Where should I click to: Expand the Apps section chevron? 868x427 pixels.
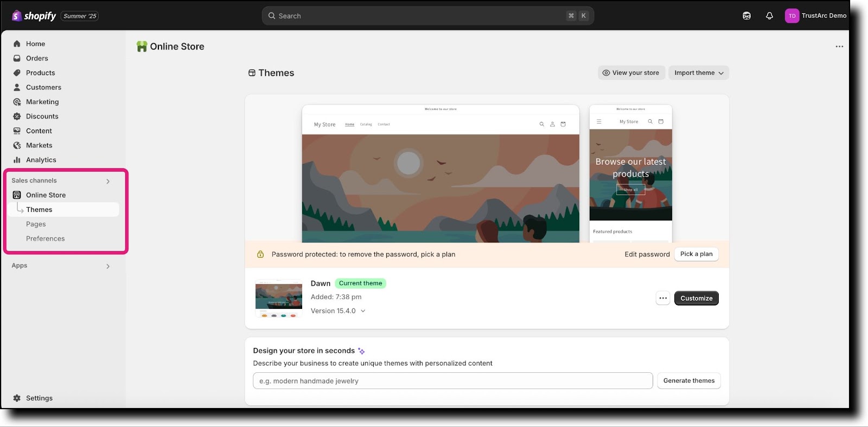pyautogui.click(x=108, y=267)
